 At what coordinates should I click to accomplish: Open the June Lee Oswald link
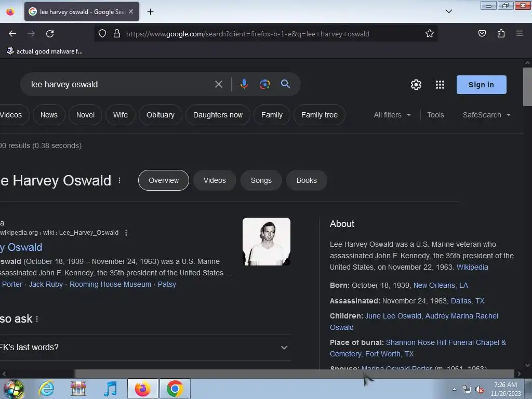pos(393,316)
